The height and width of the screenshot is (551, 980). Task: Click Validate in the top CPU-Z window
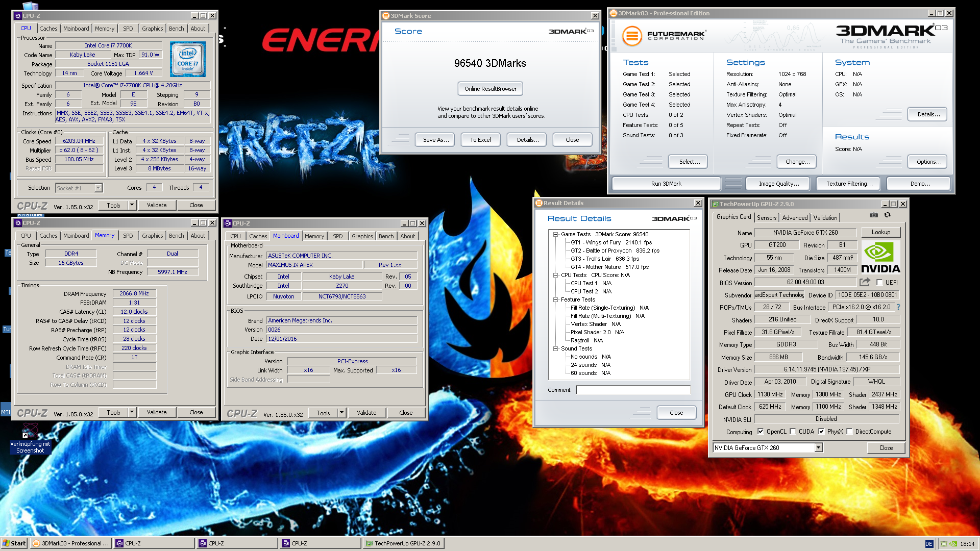click(157, 205)
